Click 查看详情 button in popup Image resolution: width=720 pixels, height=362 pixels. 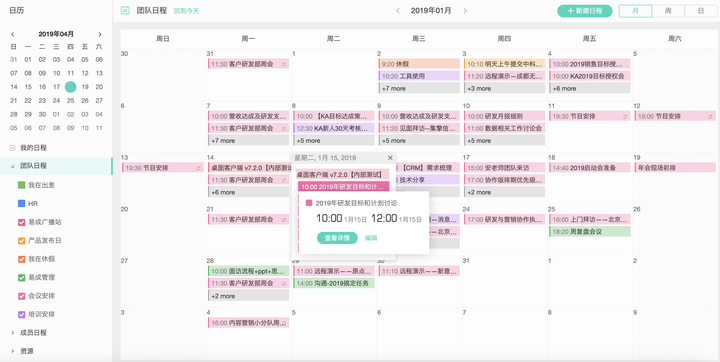337,238
